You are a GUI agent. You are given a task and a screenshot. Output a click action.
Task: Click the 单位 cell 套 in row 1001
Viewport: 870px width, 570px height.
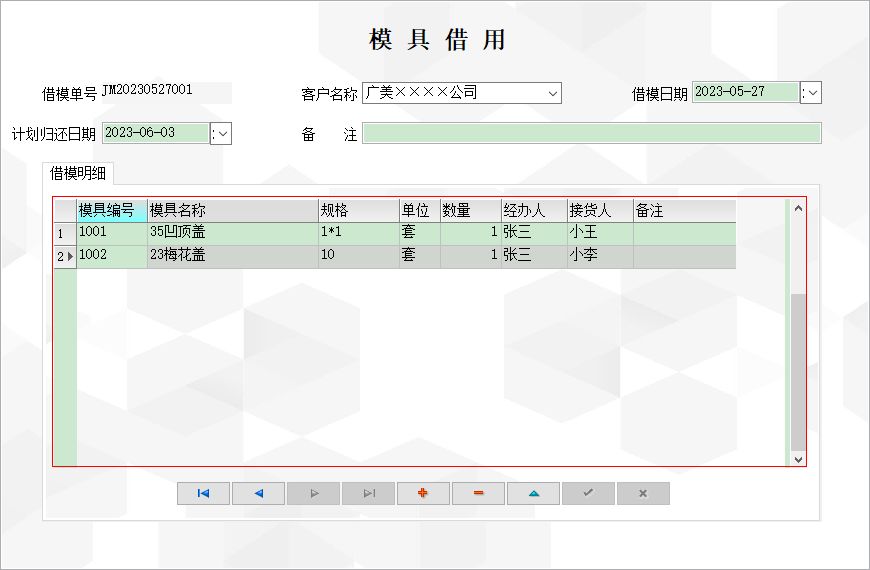tap(419, 234)
